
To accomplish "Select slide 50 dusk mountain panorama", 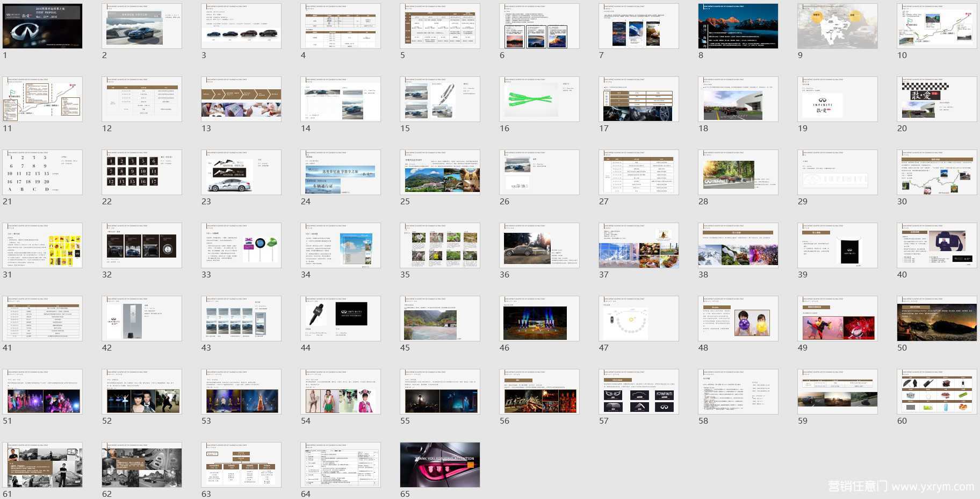I will (937, 319).
